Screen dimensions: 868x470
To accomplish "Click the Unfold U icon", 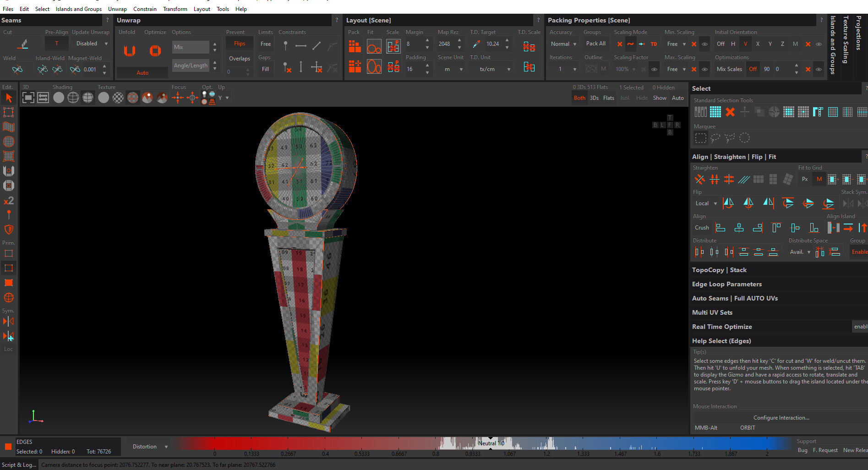I will click(x=130, y=51).
